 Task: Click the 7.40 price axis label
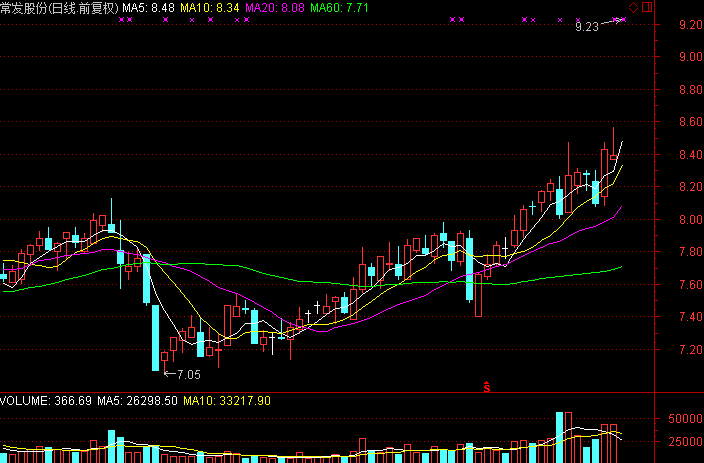coord(691,317)
